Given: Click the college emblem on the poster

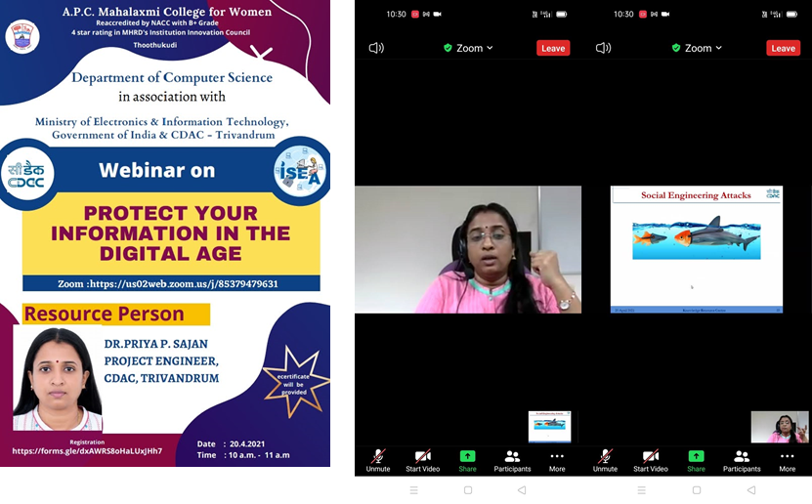Looking at the screenshot, I should (22, 36).
